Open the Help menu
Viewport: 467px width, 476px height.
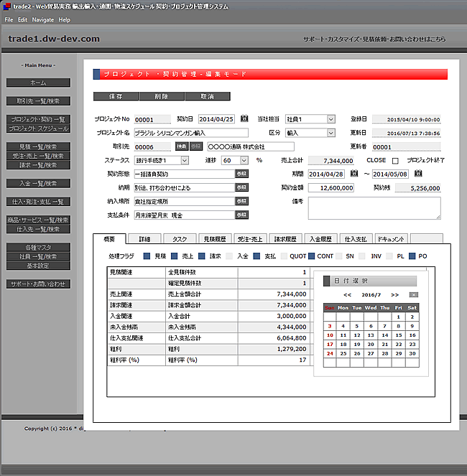[x=65, y=19]
